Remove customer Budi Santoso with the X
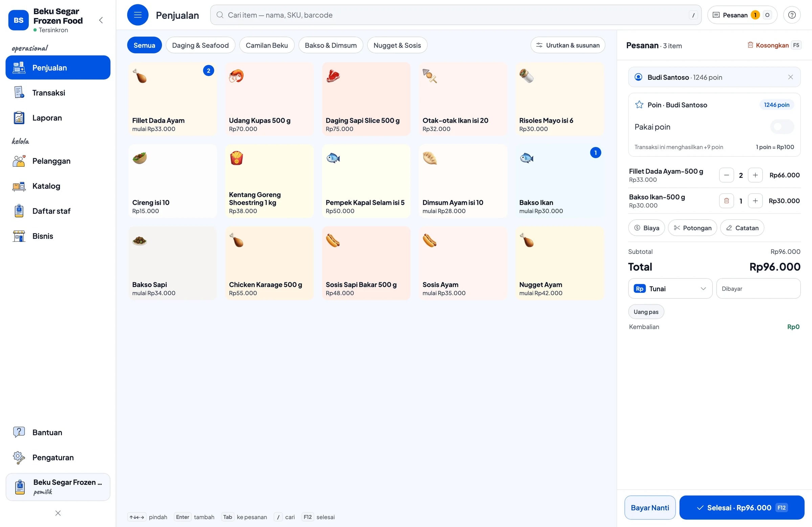Viewport: 812px width, 527px height. coord(790,77)
